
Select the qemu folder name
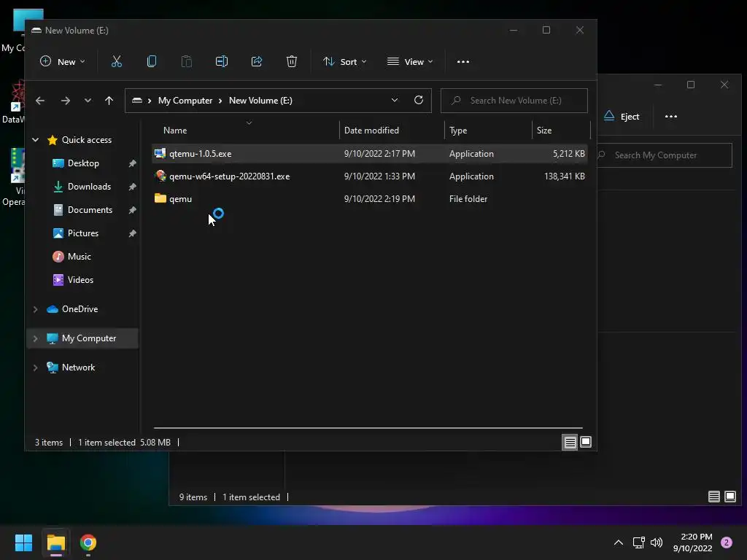click(181, 199)
